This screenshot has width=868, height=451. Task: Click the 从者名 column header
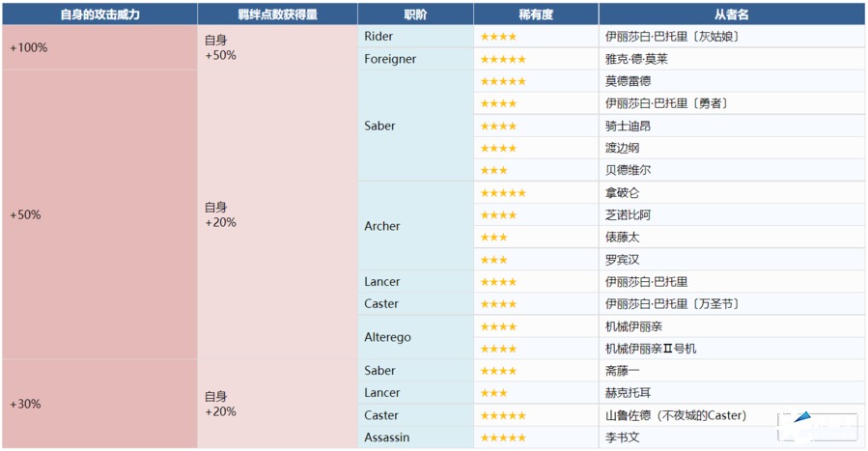pyautogui.click(x=731, y=14)
